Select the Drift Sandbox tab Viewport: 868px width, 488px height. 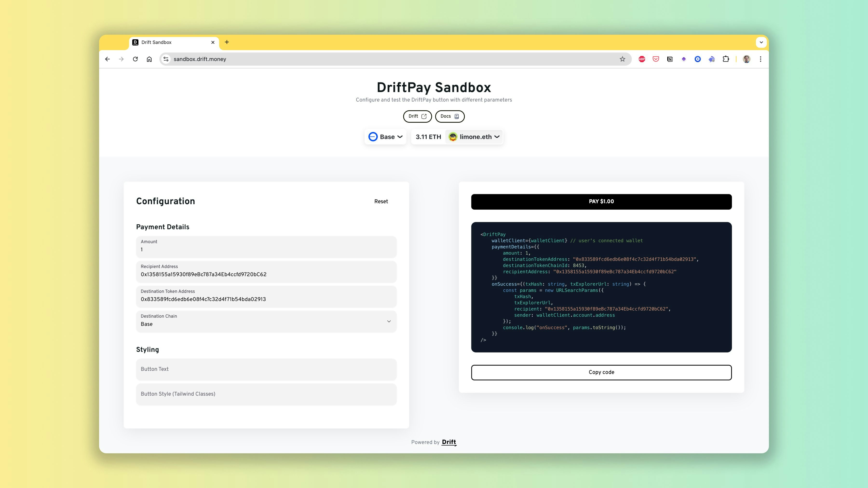pyautogui.click(x=174, y=42)
